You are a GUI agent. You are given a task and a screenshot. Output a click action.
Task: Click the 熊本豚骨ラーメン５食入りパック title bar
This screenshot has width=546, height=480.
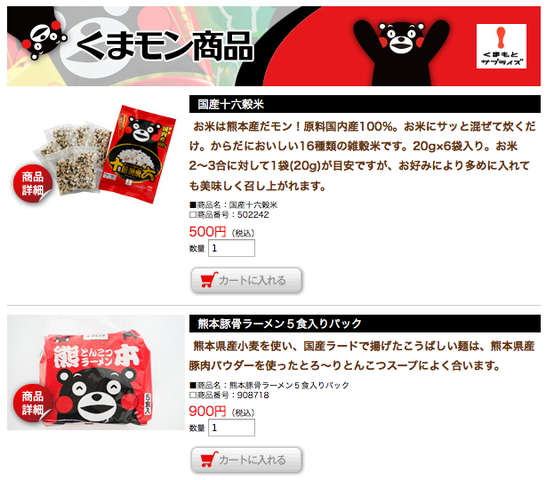point(365,324)
